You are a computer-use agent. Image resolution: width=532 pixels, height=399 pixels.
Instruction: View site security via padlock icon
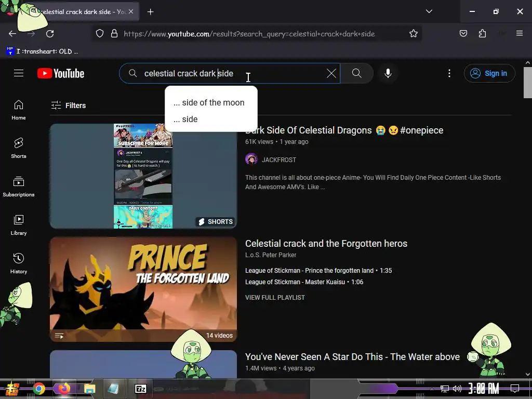(x=114, y=34)
